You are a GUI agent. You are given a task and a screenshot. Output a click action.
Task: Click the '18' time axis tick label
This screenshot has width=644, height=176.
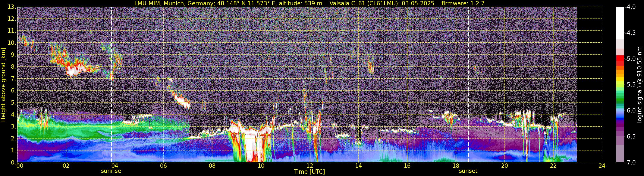[456, 166]
